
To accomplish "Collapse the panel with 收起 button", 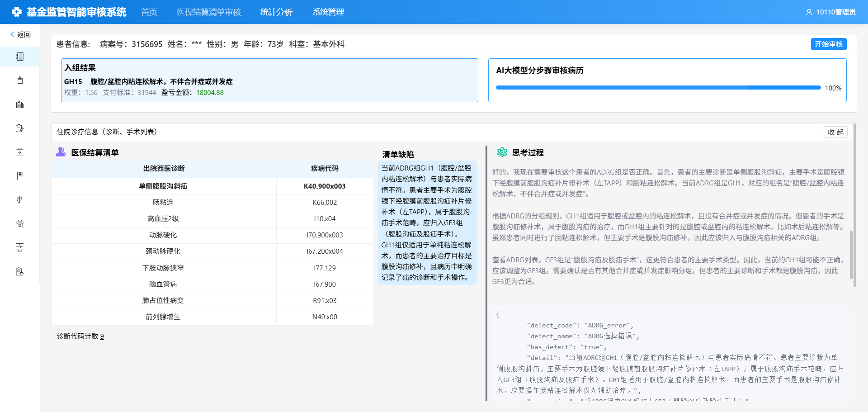I will [x=835, y=132].
